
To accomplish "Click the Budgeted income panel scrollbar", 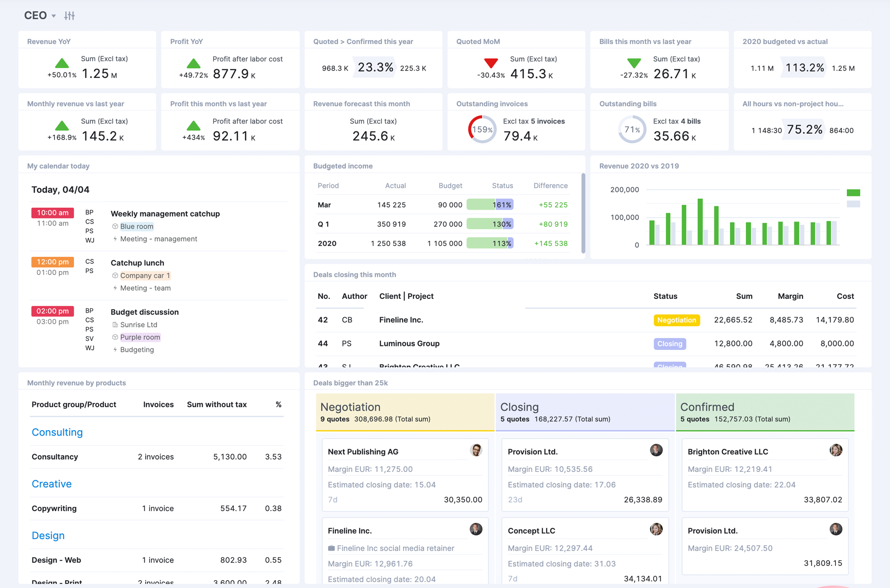I will pos(583,213).
